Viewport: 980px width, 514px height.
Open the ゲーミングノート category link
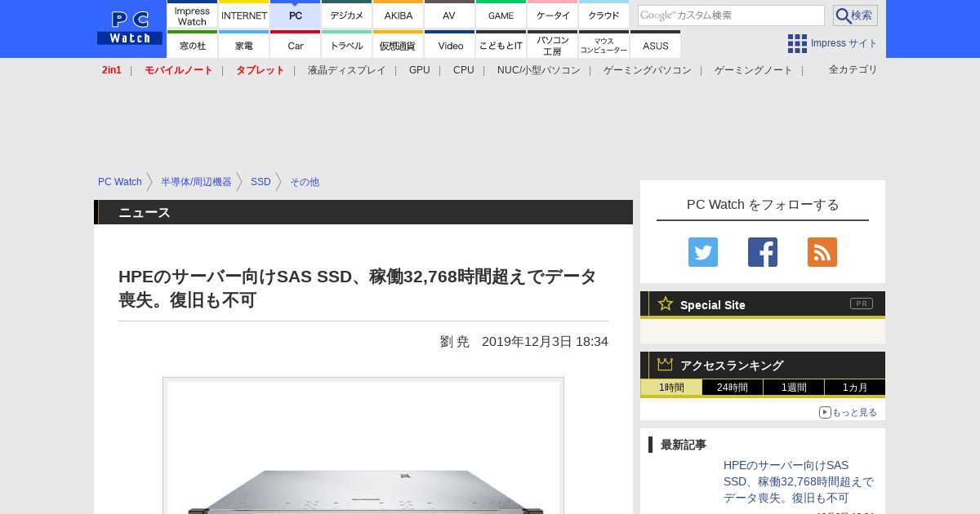(x=754, y=70)
